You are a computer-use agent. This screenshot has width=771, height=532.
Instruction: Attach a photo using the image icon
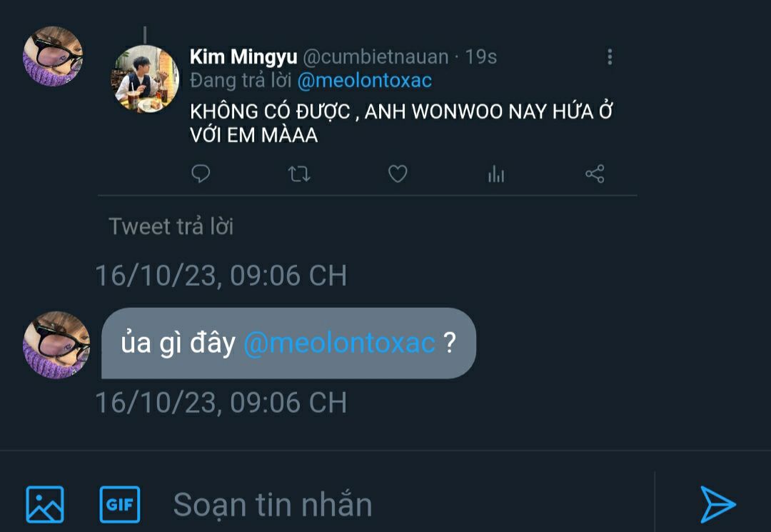click(45, 504)
